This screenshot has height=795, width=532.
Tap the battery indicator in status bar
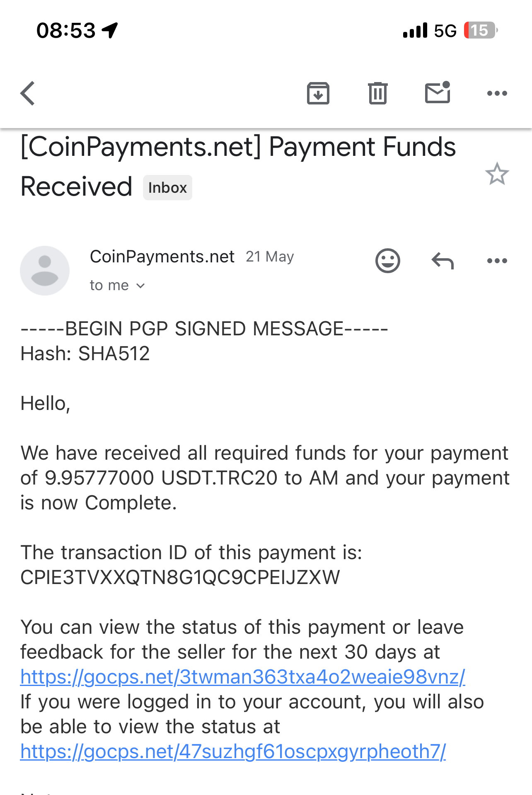480,30
